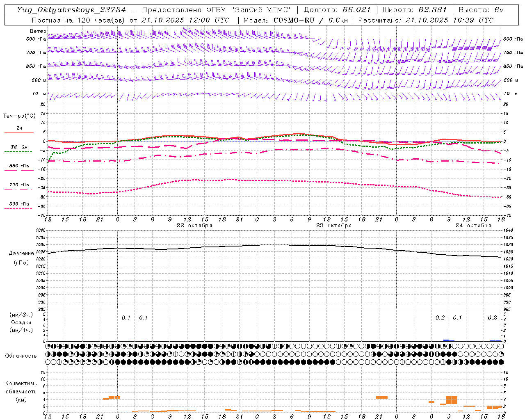Click the (мм/3ч.) precipitation unit label
The height and width of the screenshot is (420, 525).
[21, 315]
